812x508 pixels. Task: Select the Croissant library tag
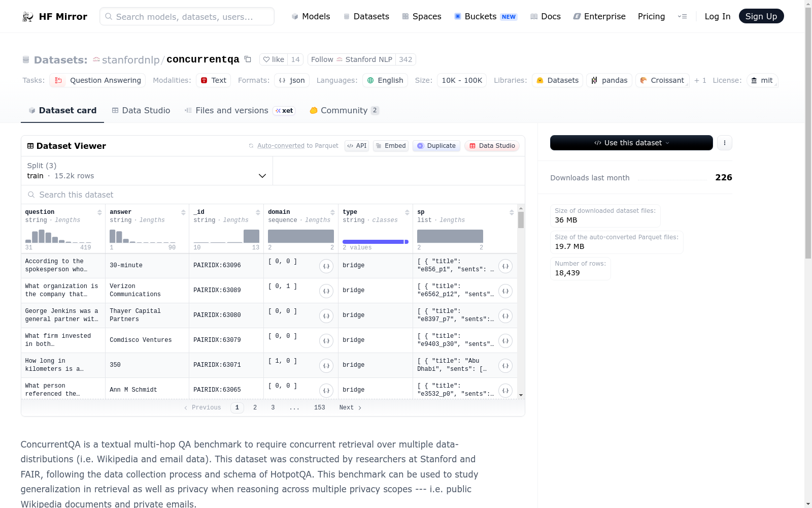(x=662, y=80)
